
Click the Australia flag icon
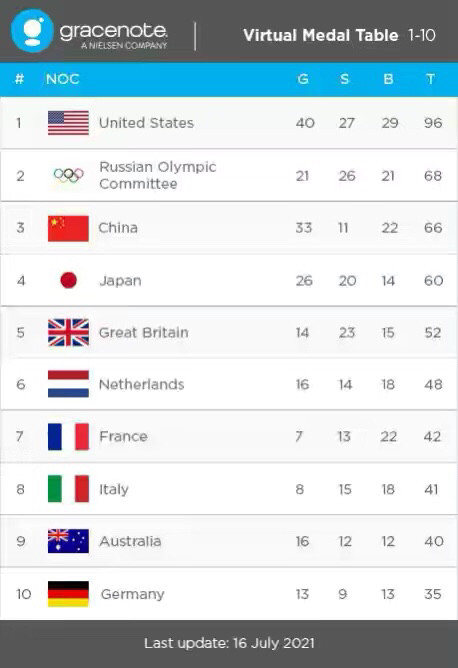tap(68, 541)
